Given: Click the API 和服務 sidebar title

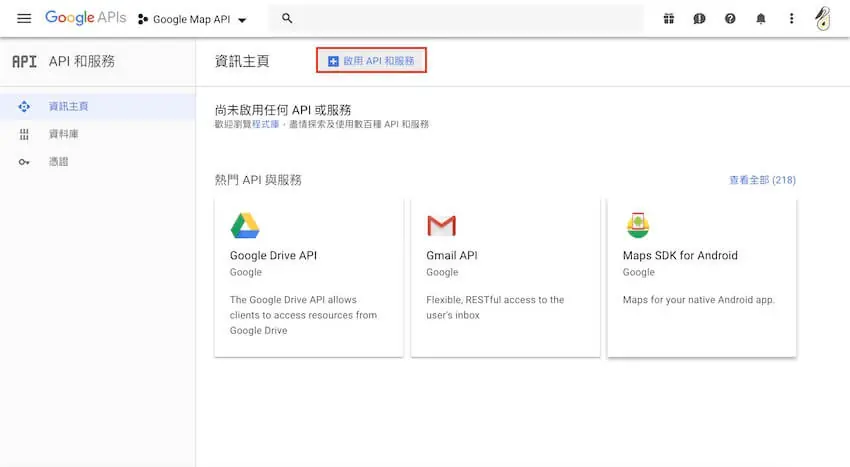Looking at the screenshot, I should pyautogui.click(x=82, y=61).
